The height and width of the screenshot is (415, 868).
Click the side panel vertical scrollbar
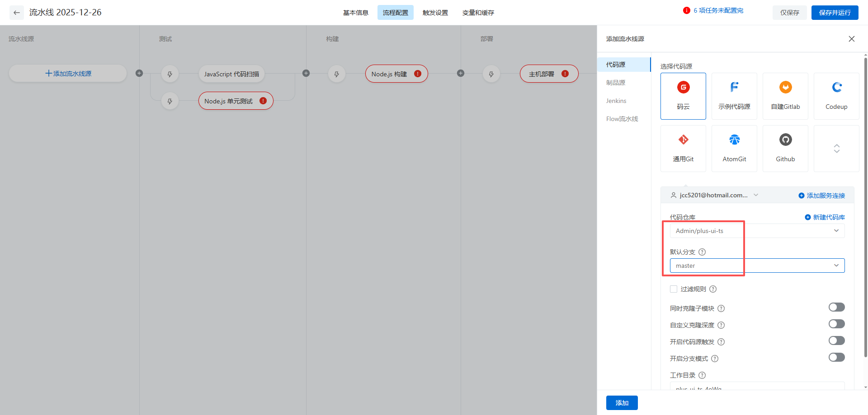pyautogui.click(x=865, y=208)
